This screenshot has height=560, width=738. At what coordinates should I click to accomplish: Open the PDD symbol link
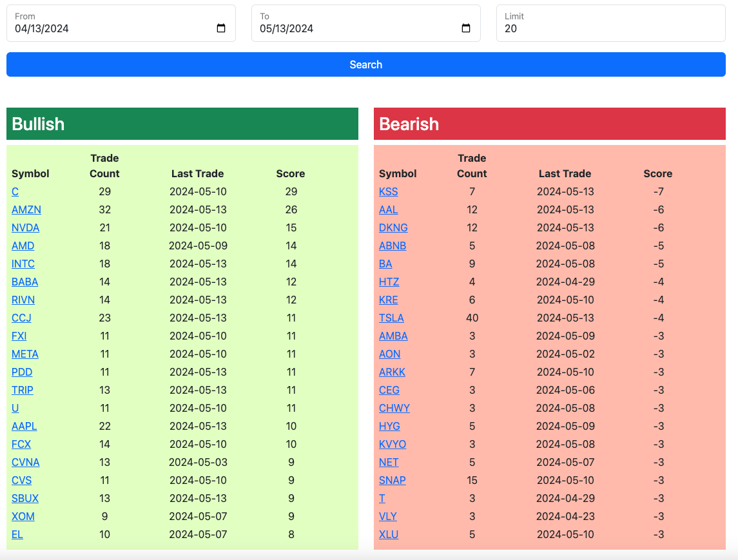point(22,372)
